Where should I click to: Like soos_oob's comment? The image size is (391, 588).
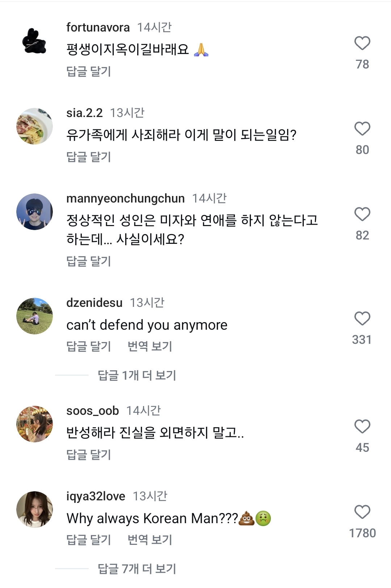click(x=362, y=426)
